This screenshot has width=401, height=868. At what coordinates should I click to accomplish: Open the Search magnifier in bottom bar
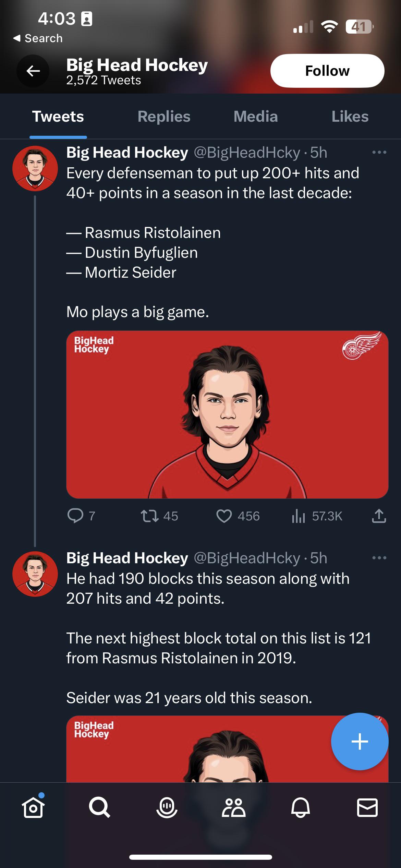click(x=99, y=808)
